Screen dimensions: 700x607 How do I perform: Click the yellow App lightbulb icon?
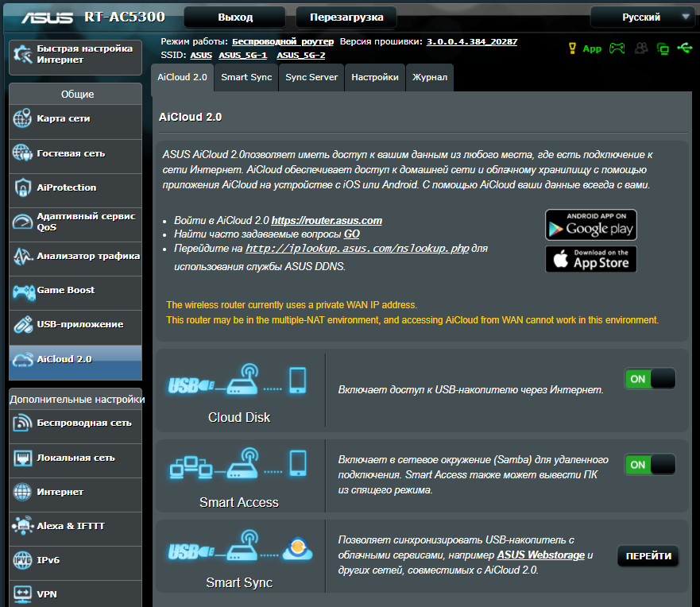(x=571, y=48)
